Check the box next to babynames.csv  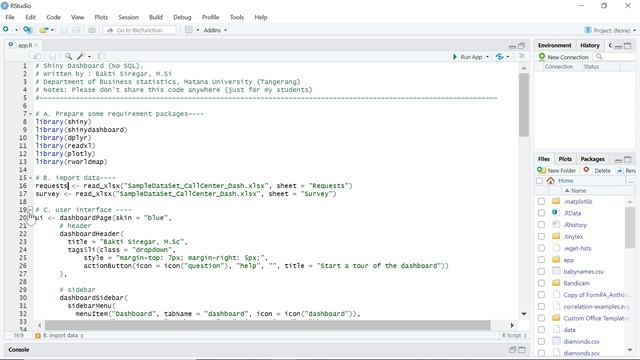pyautogui.click(x=541, y=271)
